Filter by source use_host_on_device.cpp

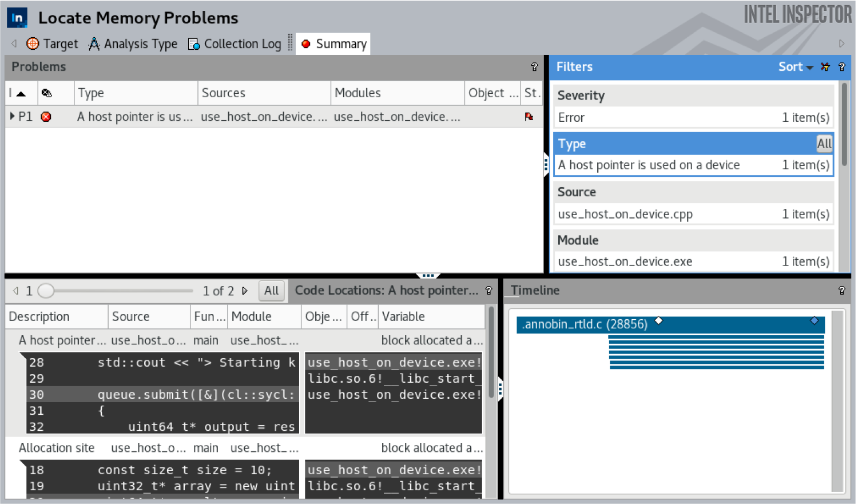tap(693, 214)
